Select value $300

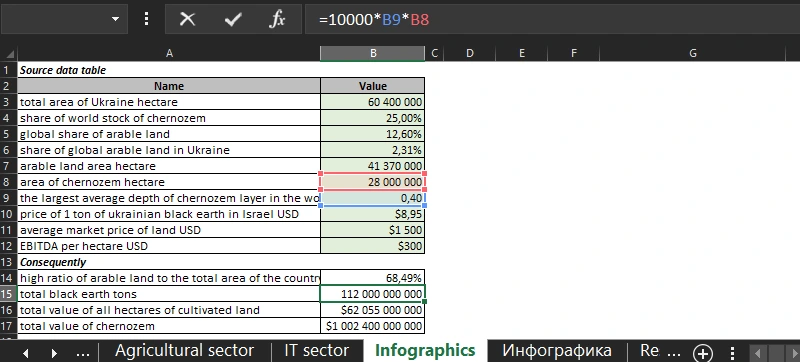(372, 246)
